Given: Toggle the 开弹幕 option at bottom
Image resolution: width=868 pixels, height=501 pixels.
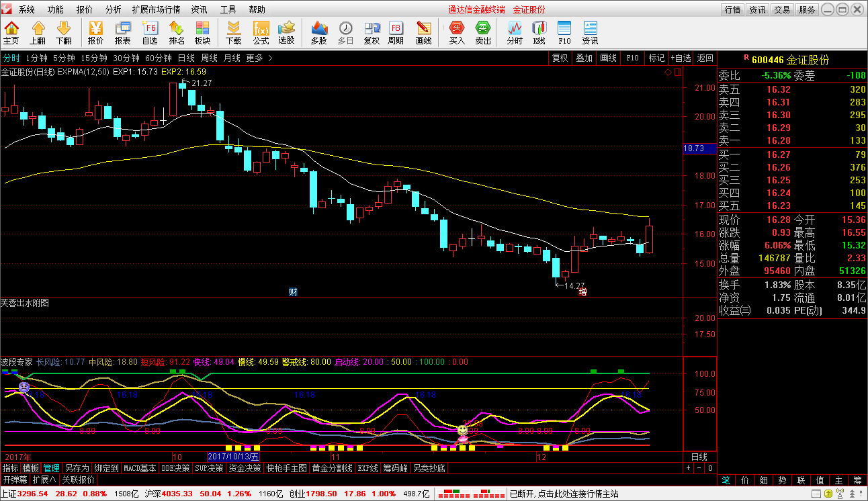Looking at the screenshot, I should pyautogui.click(x=15, y=480).
